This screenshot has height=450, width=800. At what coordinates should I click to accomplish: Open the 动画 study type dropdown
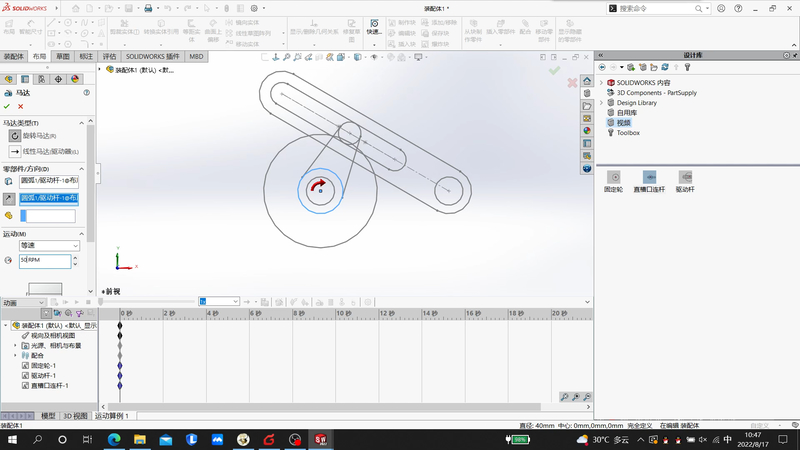tap(23, 303)
